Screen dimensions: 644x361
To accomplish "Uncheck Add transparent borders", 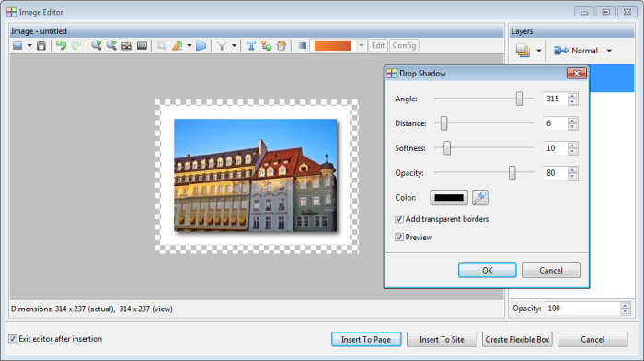I will 399,219.
